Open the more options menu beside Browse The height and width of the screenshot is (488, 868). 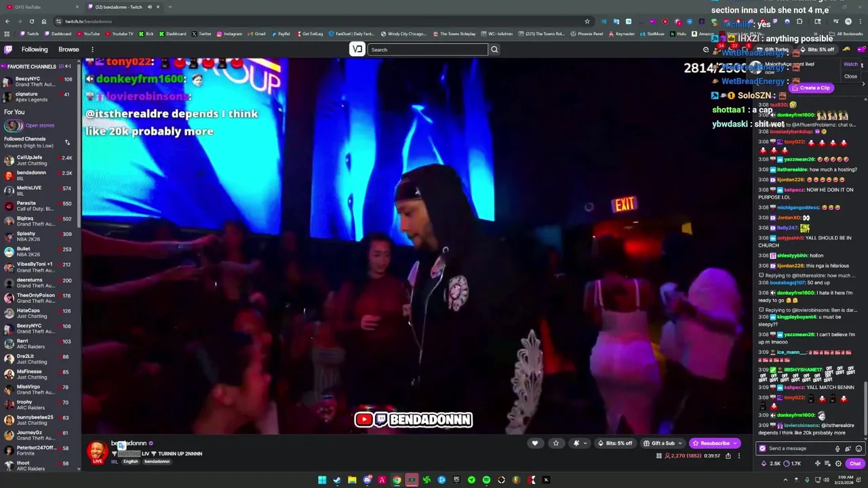92,49
